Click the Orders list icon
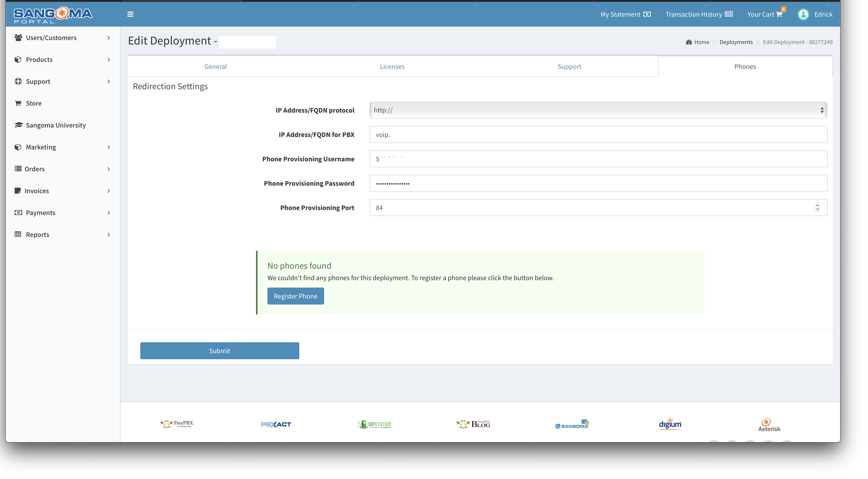This screenshot has width=868, height=479. [18, 169]
